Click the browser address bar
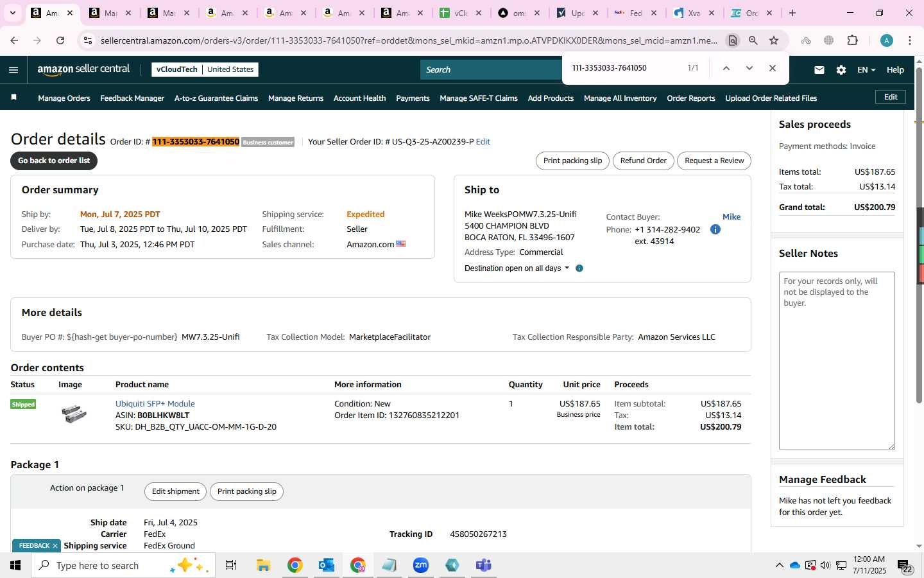The width and height of the screenshot is (924, 578). click(408, 40)
